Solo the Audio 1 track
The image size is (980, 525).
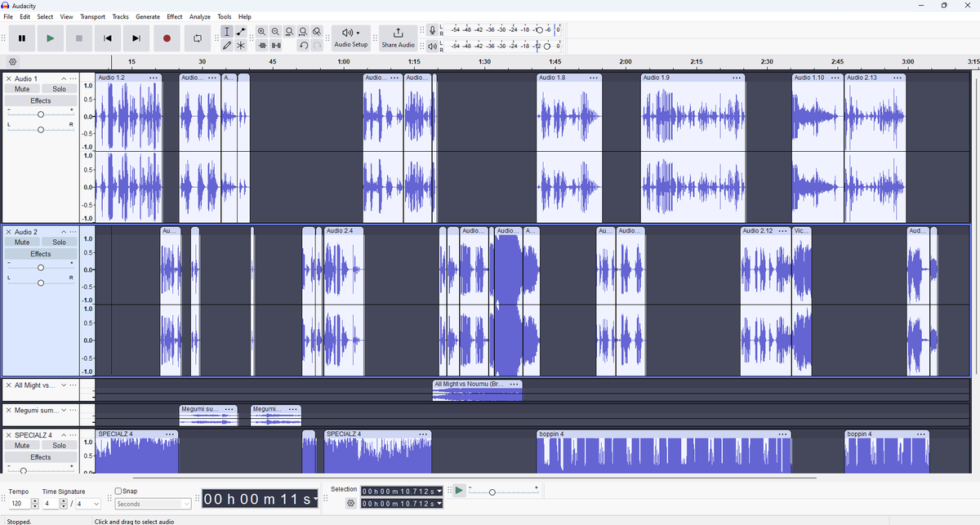pyautogui.click(x=59, y=89)
